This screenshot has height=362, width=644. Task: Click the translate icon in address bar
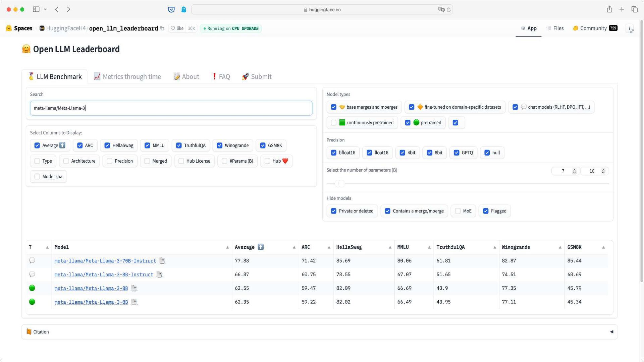pos(441,9)
